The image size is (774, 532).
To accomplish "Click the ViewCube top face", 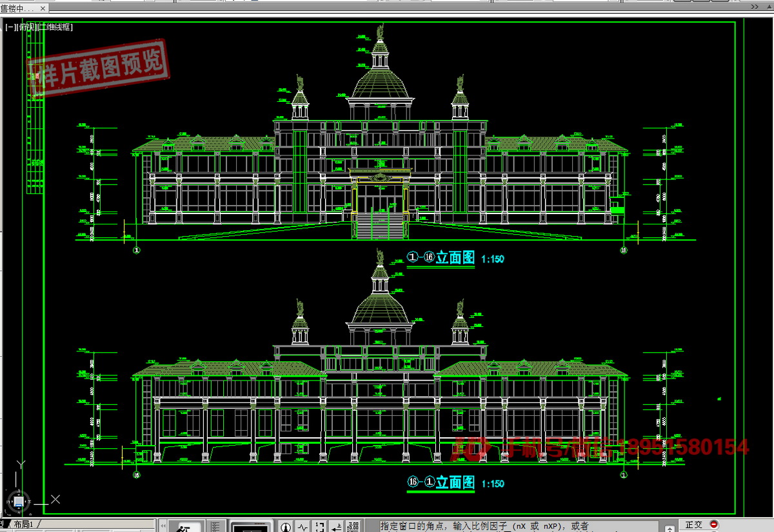I will (x=19, y=500).
